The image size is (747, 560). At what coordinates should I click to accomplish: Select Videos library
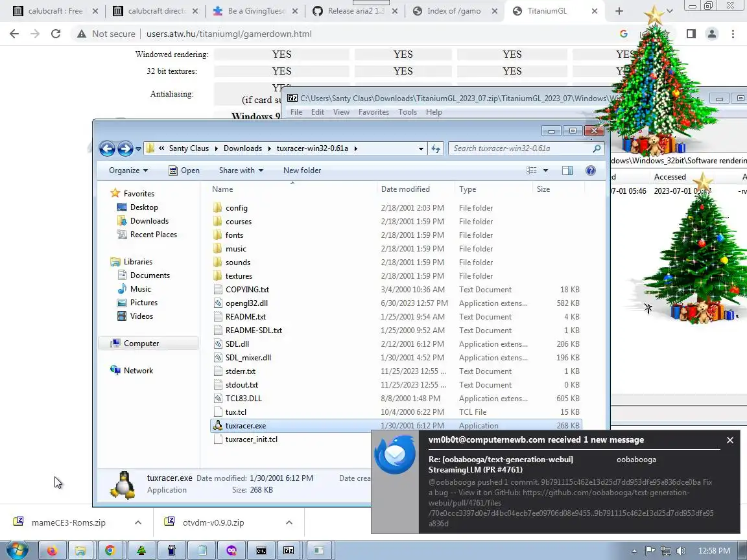tap(136, 316)
